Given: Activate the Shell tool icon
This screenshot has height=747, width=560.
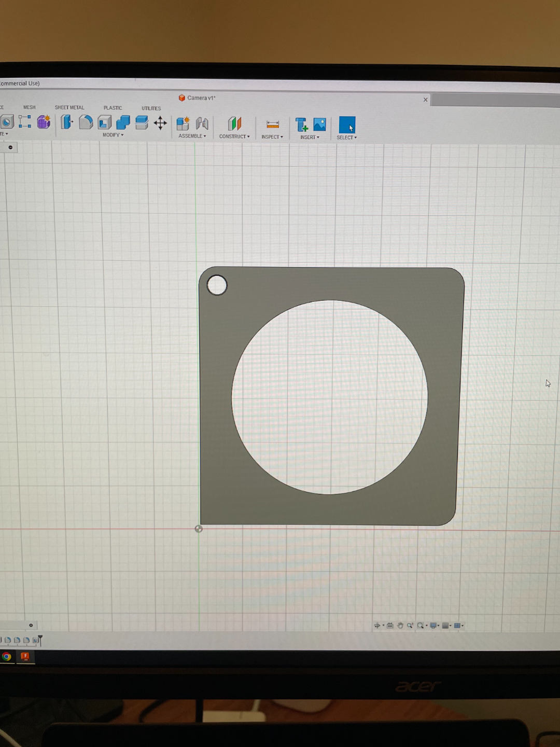Looking at the screenshot, I should click(105, 122).
